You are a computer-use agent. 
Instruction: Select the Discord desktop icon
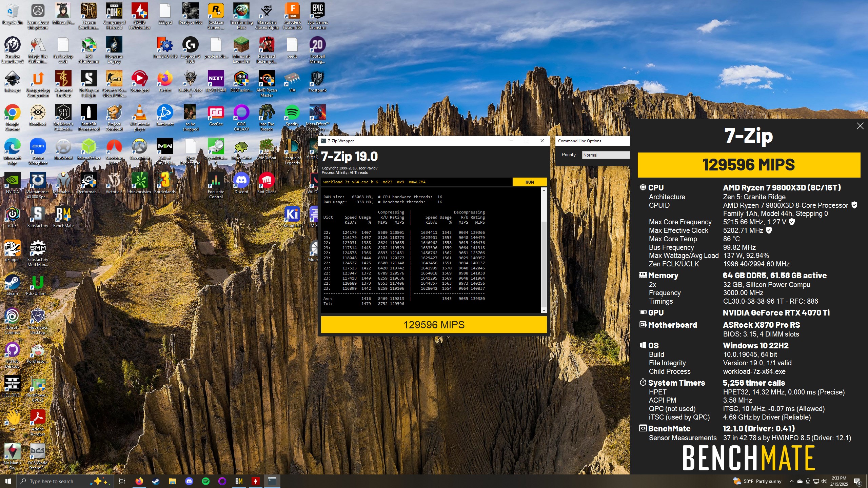[x=241, y=183]
